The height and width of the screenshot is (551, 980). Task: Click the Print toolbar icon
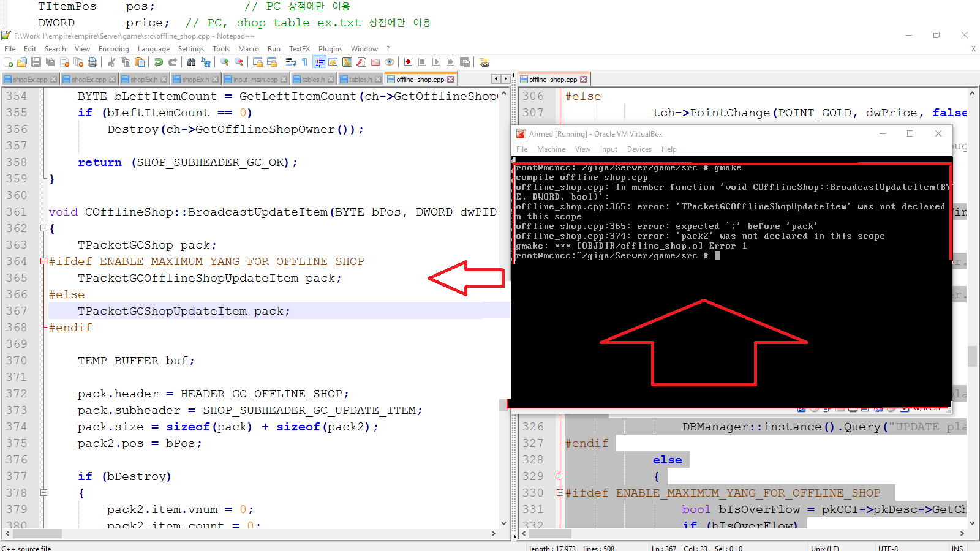point(92,62)
